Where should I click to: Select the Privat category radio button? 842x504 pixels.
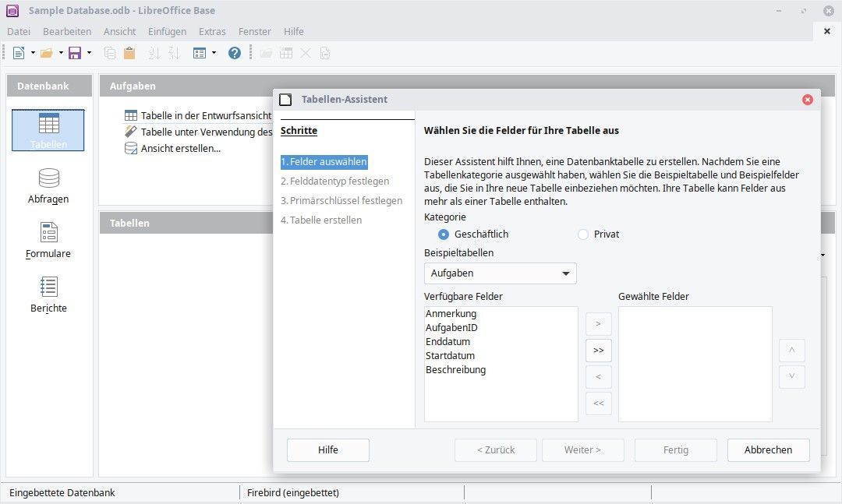tap(583, 234)
